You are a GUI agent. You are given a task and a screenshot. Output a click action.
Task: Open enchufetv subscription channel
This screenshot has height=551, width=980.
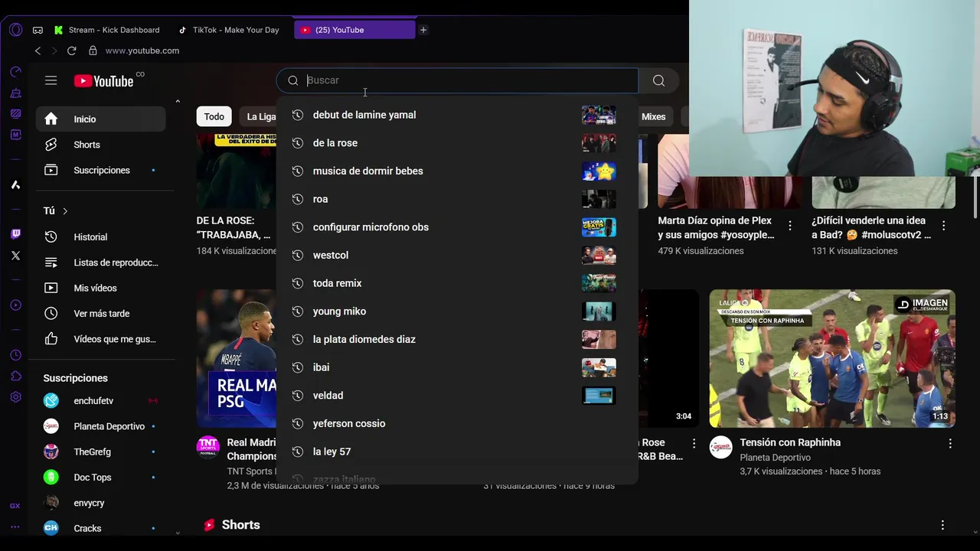click(100, 400)
